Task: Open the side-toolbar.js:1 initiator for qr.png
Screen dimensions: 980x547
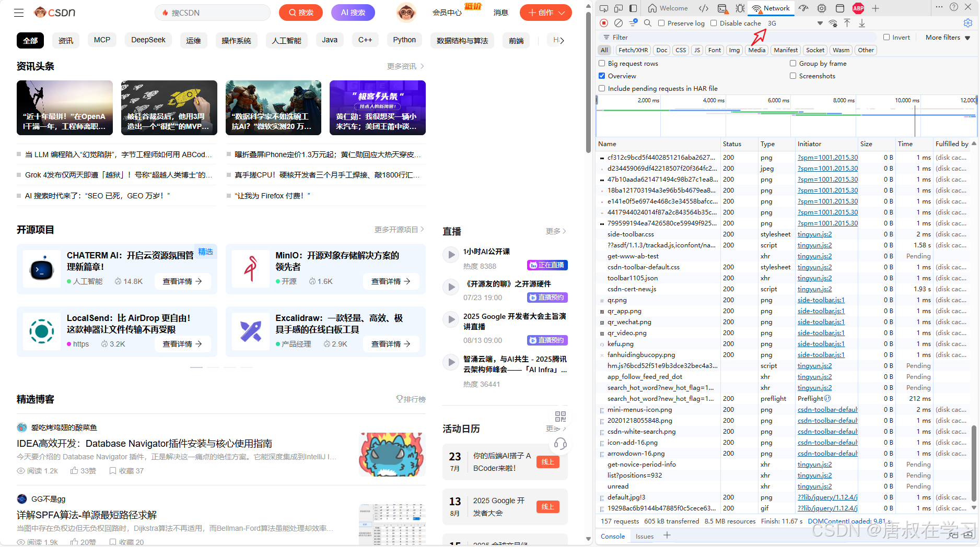Action: [x=821, y=300]
